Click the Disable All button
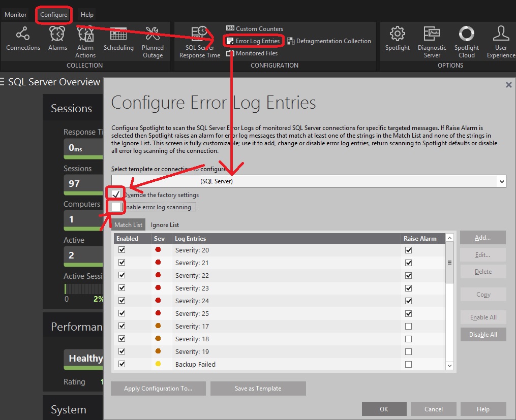516x420 pixels. (483, 335)
